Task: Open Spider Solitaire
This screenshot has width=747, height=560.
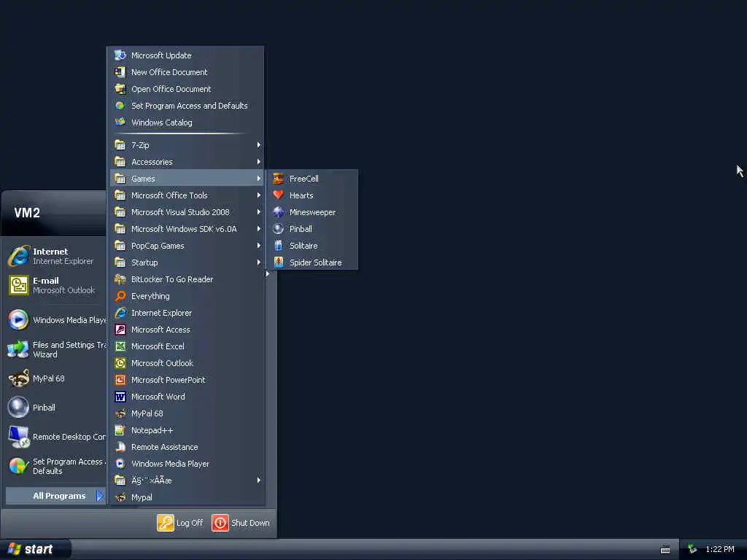Action: [x=312, y=262]
